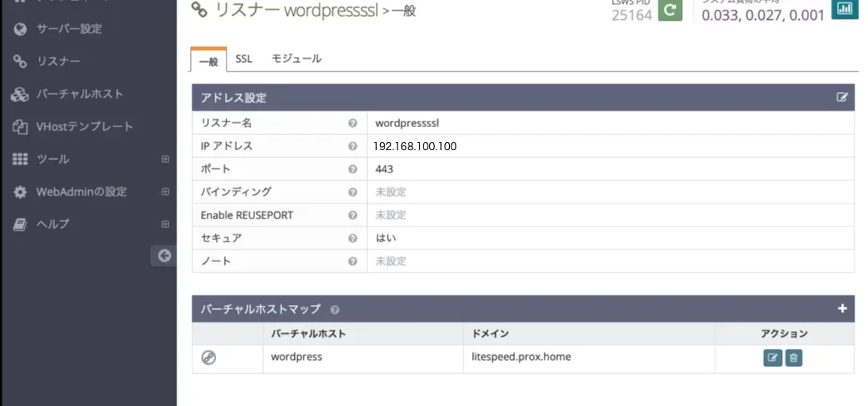
Task: Open the real-time stats chart icon
Action: coord(845,8)
